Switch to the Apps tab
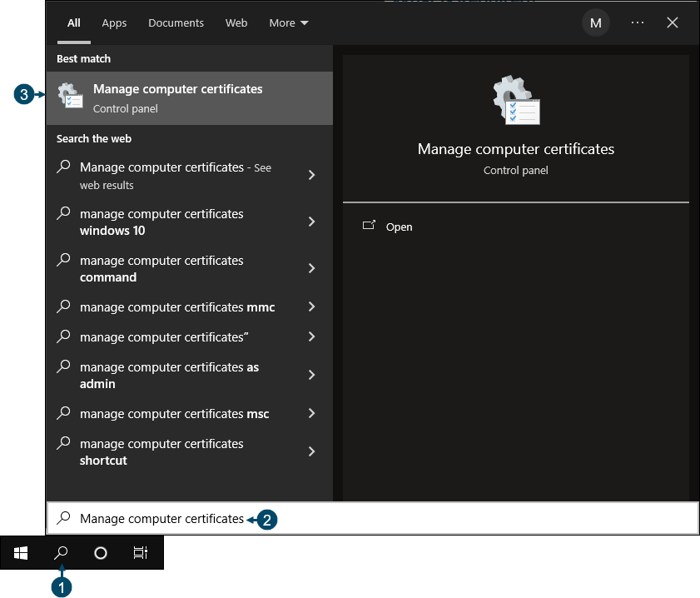 [114, 23]
